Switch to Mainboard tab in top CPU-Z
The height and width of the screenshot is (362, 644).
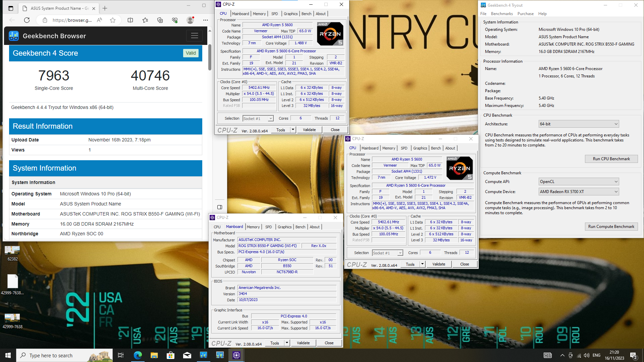point(240,14)
